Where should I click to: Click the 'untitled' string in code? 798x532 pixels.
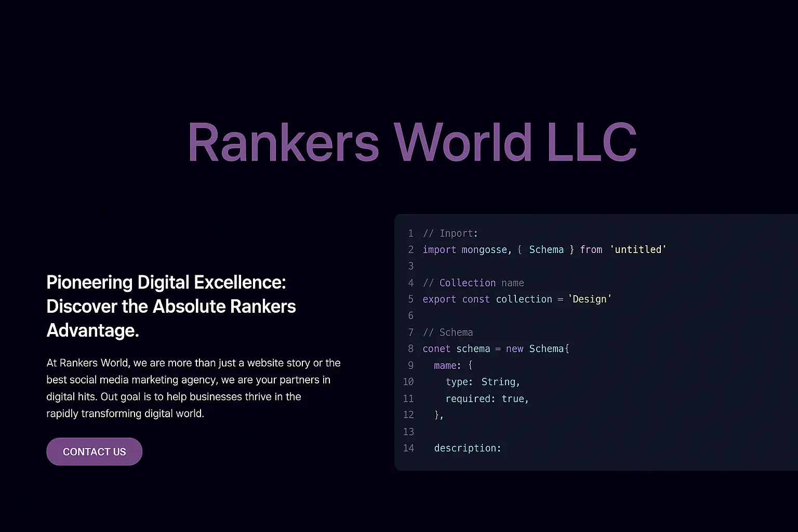coord(638,250)
